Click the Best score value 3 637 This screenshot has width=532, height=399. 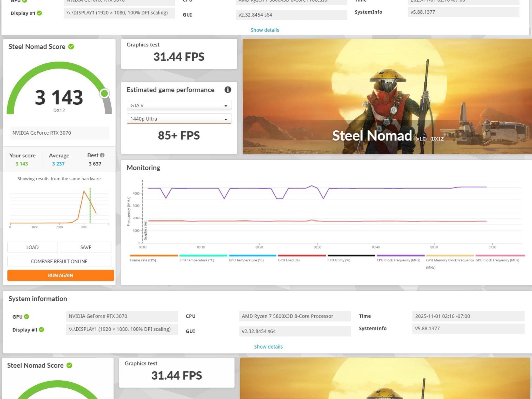point(95,164)
